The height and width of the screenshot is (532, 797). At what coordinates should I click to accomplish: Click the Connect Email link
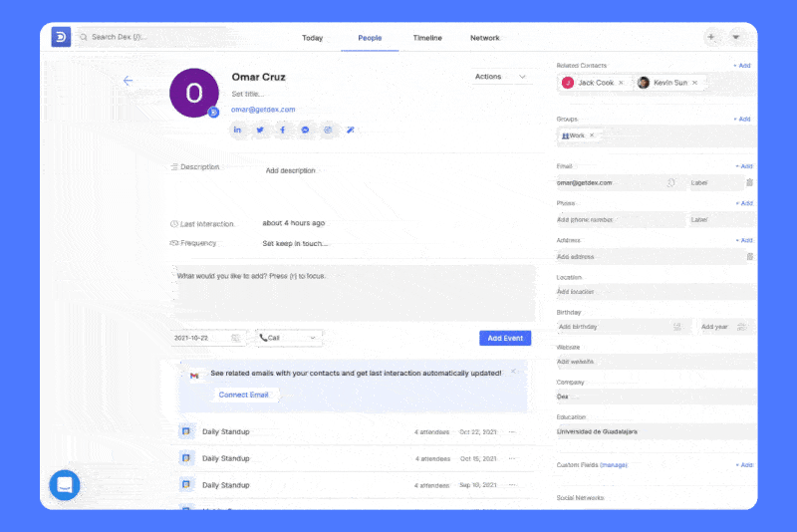click(x=244, y=395)
